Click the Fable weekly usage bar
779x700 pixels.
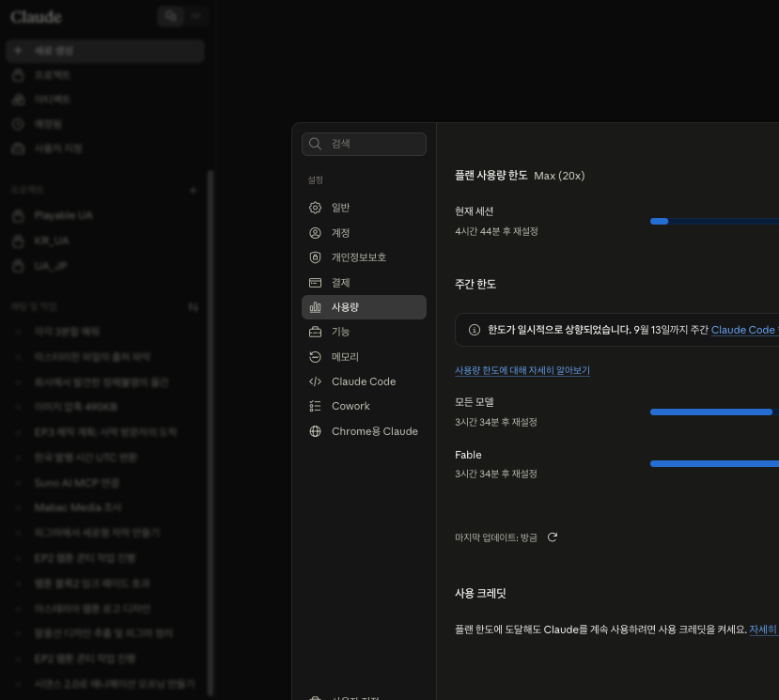[714, 463]
